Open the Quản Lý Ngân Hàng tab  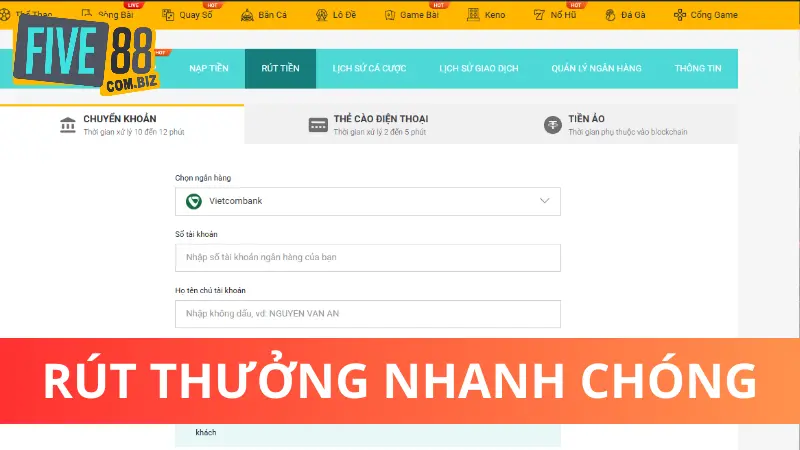click(596, 68)
